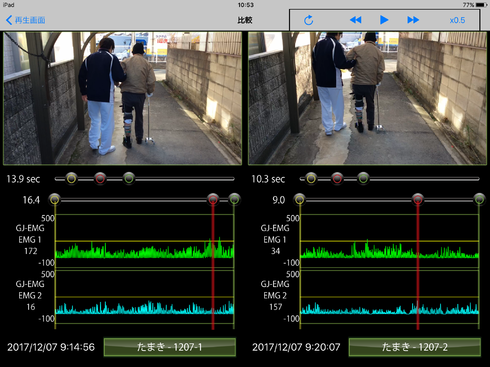Tap the battery indicator in status bar
Viewport: 490px width, 367px height.
click(x=482, y=5)
